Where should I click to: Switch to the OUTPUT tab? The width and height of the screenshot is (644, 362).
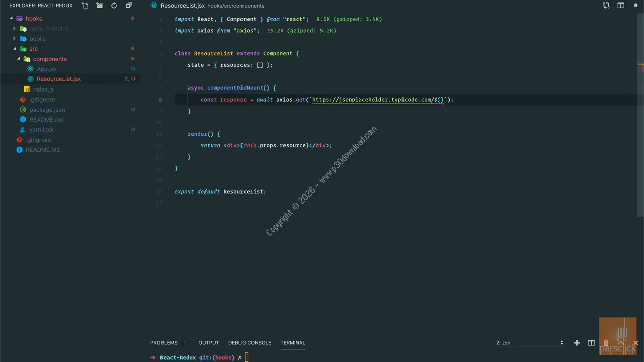pyautogui.click(x=208, y=343)
